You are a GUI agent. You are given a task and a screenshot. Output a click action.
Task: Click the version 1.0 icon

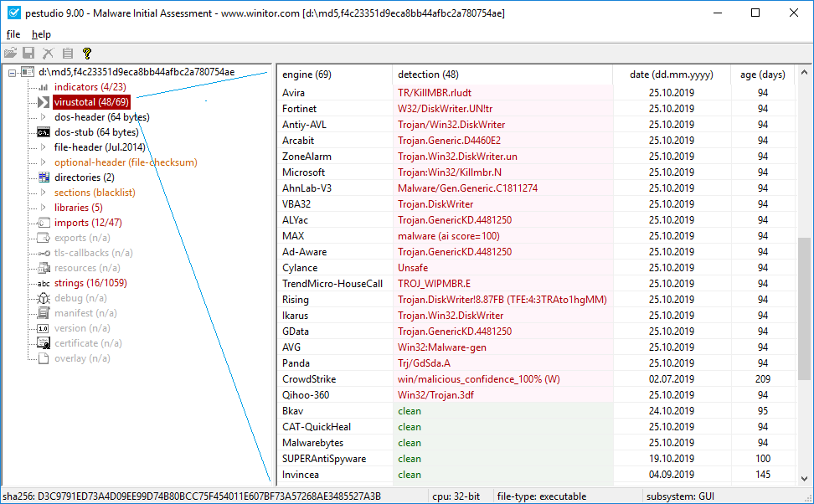44,328
